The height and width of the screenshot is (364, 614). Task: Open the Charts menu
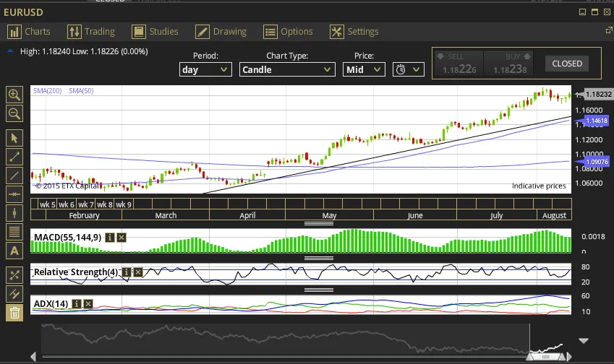coord(29,32)
